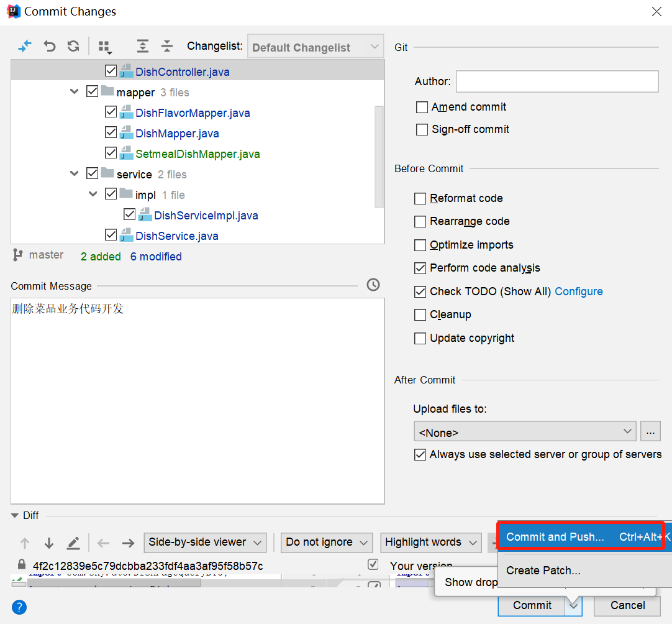
Task: Open the Side-by-side viewer dropdown
Action: [204, 542]
